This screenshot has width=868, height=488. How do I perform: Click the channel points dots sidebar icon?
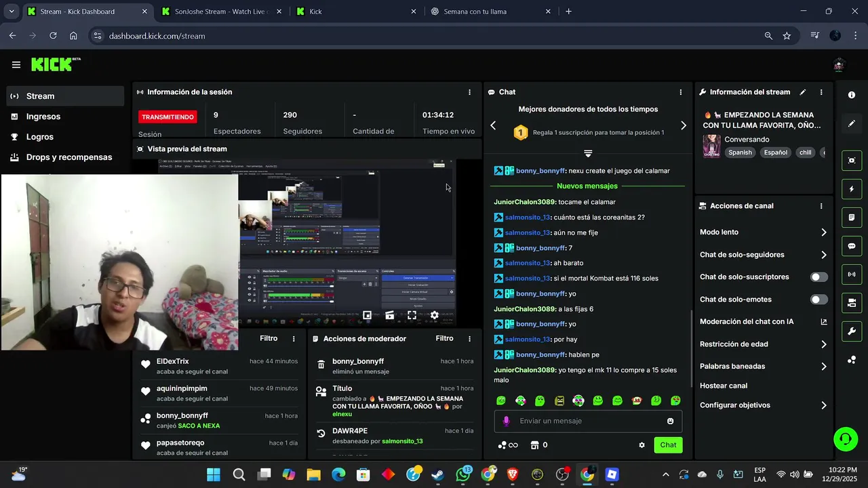point(852,360)
